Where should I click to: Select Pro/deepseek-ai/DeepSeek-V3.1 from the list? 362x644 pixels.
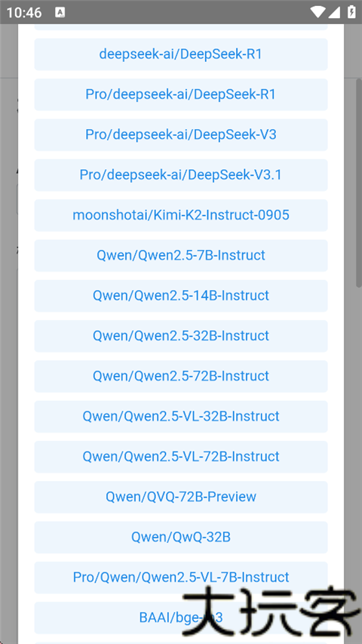click(x=180, y=175)
